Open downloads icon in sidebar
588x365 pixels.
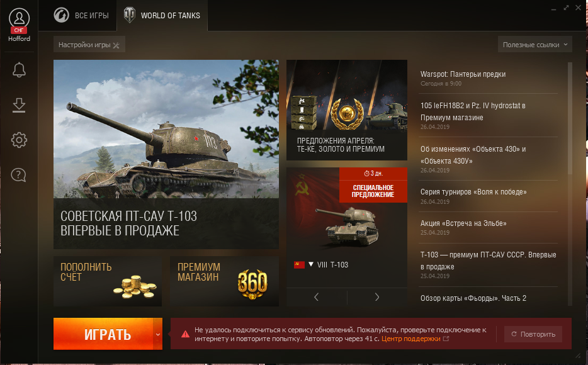click(x=19, y=105)
